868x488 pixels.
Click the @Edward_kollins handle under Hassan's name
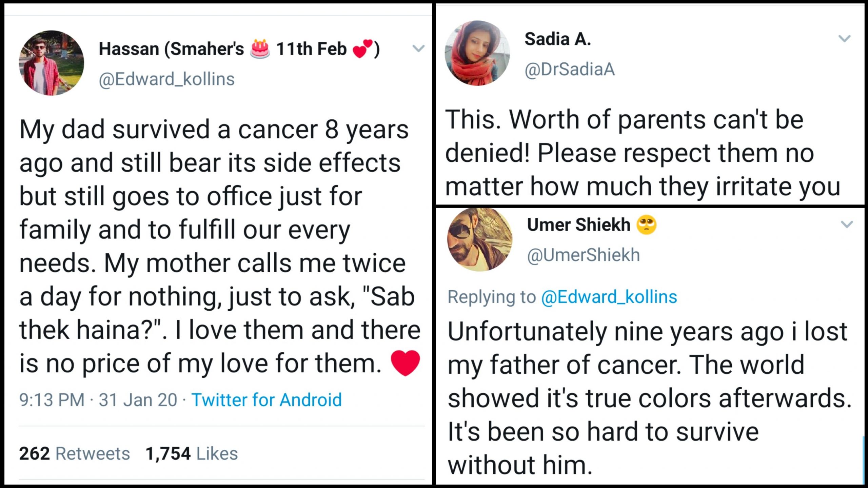pos(166,79)
